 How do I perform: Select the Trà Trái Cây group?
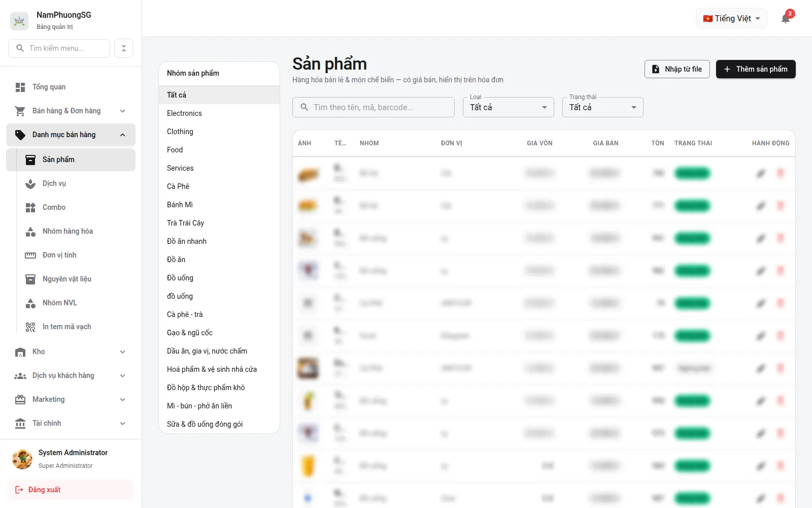[x=219, y=223]
